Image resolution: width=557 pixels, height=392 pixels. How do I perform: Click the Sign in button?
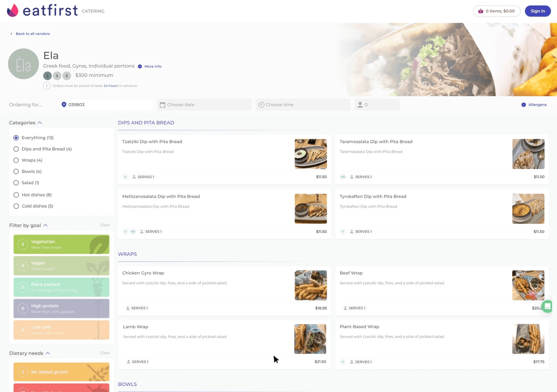(x=538, y=11)
